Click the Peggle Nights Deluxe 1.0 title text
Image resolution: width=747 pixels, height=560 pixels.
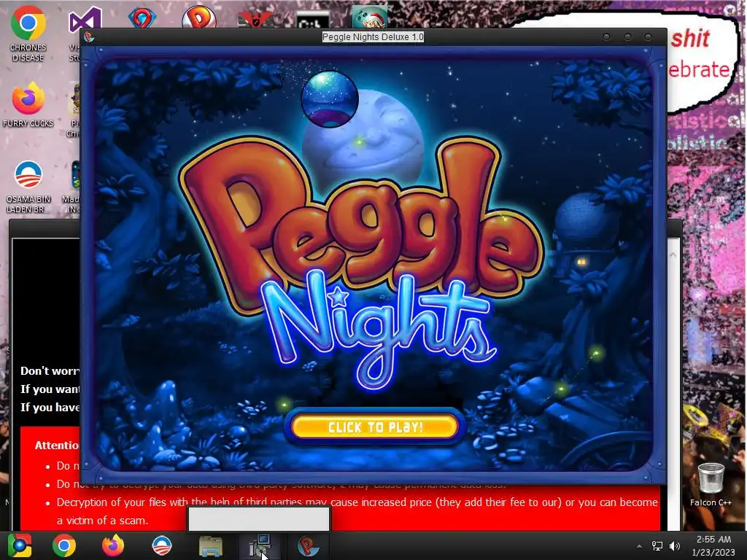(x=373, y=37)
